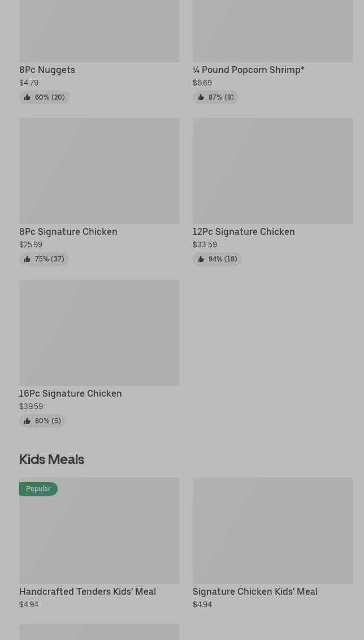The height and width of the screenshot is (640, 364).
Task: Click thumbs-up icon under 16Pc Signature Chicken
Action: (x=27, y=421)
